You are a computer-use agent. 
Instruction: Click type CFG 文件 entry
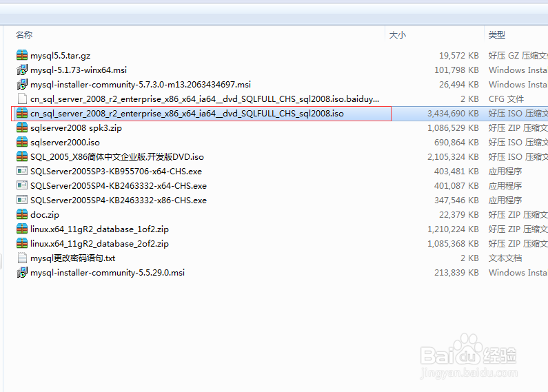click(506, 99)
